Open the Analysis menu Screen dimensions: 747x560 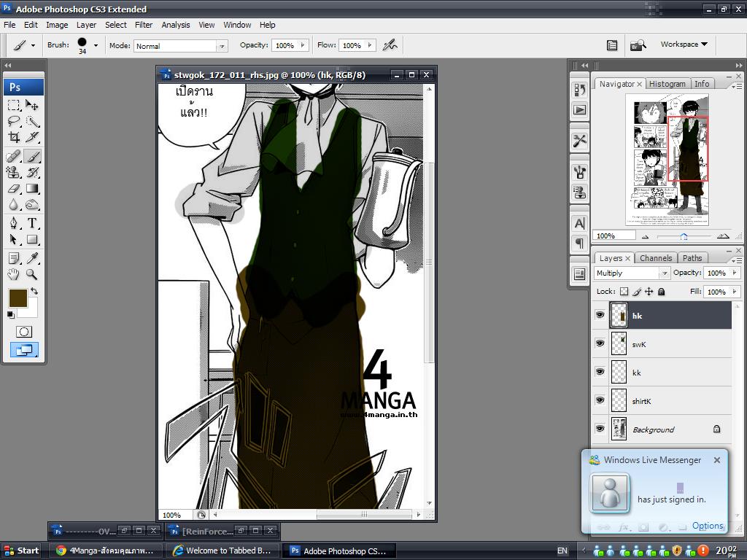click(175, 25)
